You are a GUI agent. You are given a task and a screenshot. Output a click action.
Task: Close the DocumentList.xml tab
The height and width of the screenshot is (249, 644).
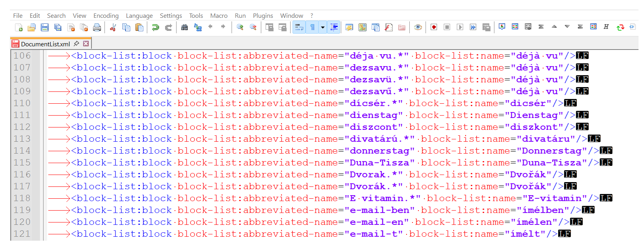(86, 44)
